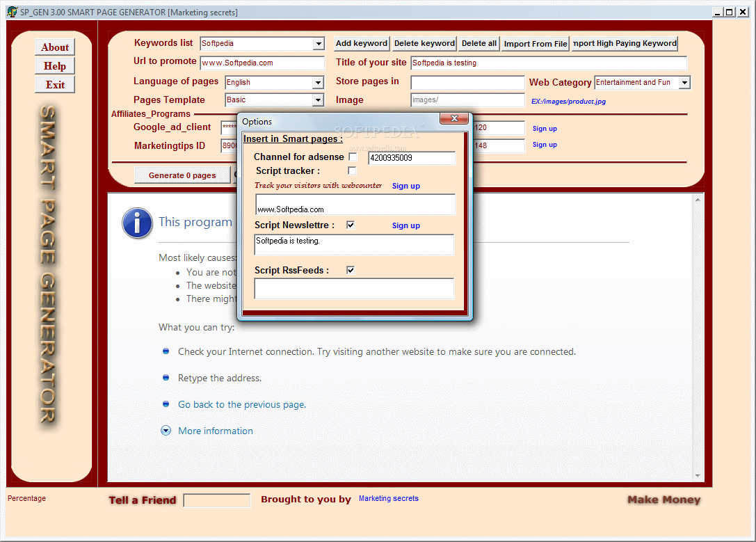This screenshot has width=756, height=542.
Task: Click Delete keyword button
Action: click(424, 43)
